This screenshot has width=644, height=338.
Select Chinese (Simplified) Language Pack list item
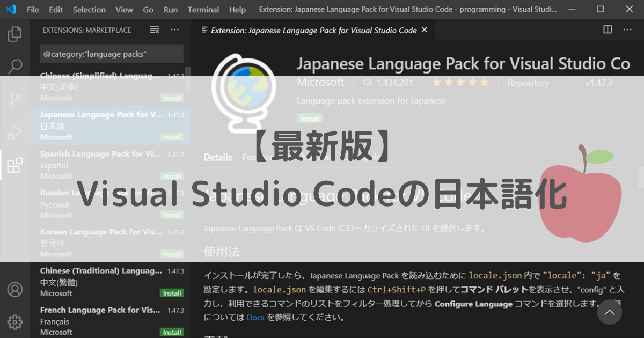point(111,86)
